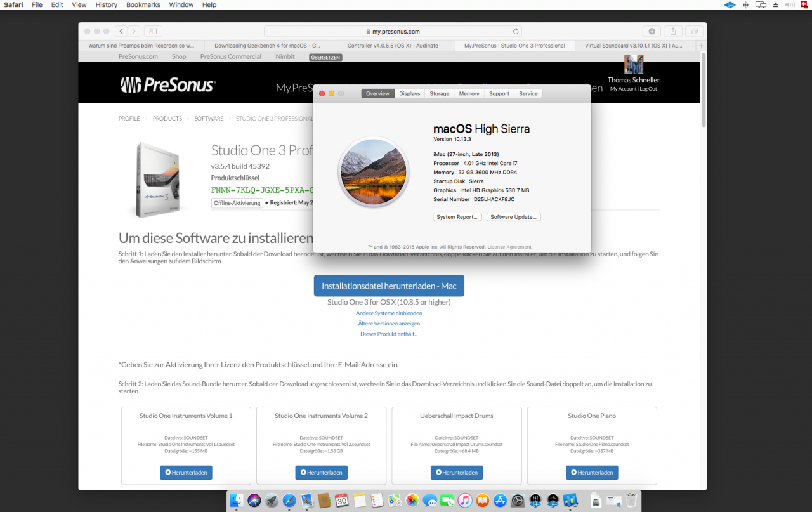The height and width of the screenshot is (512, 812).
Task: Download Ueberschall Impact Drums soundset
Action: click(x=457, y=472)
